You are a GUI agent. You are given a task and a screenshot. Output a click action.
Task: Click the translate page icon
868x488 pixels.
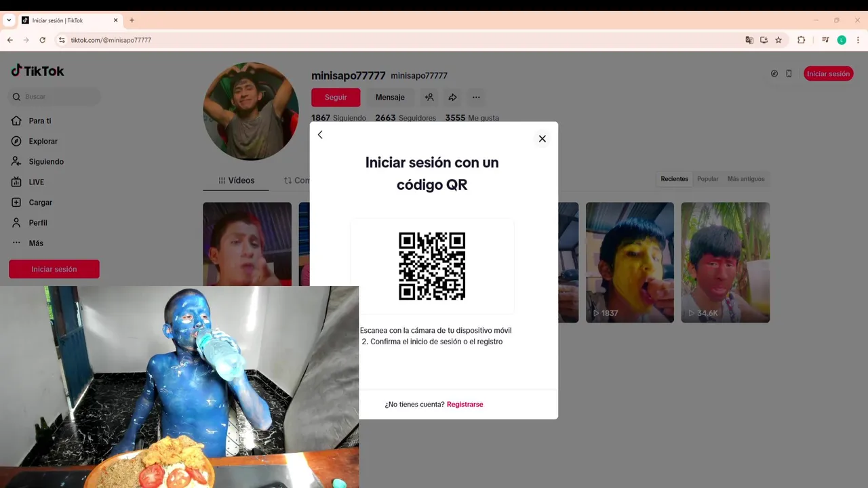tap(749, 40)
